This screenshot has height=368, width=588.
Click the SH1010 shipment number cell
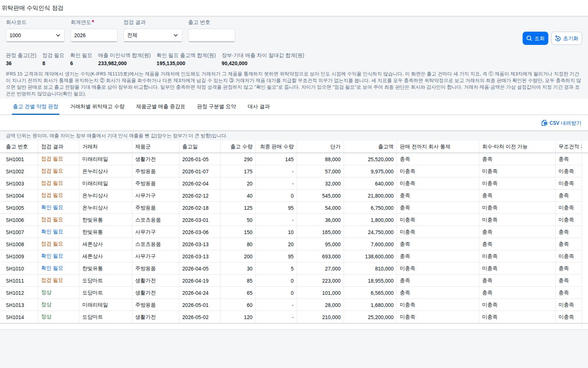15,269
